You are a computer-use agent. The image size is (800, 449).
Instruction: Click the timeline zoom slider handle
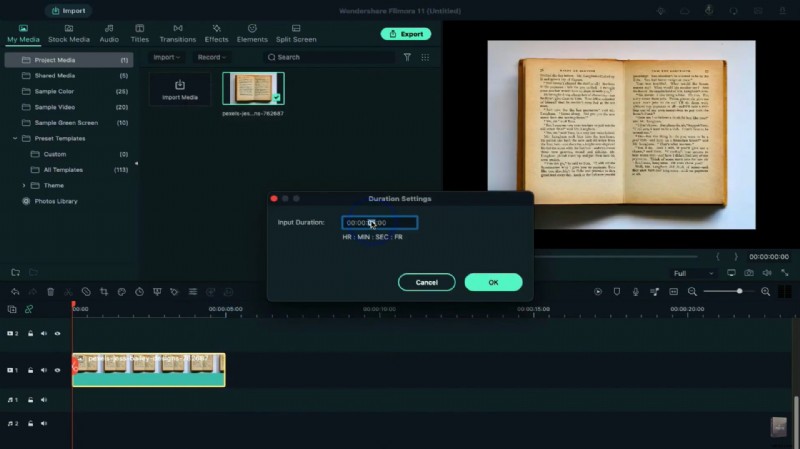click(x=739, y=291)
